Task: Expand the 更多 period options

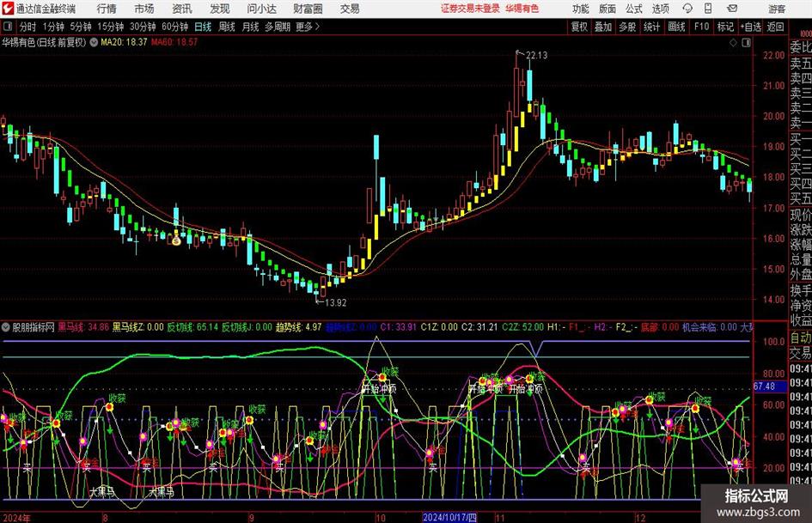Action: 308,27
